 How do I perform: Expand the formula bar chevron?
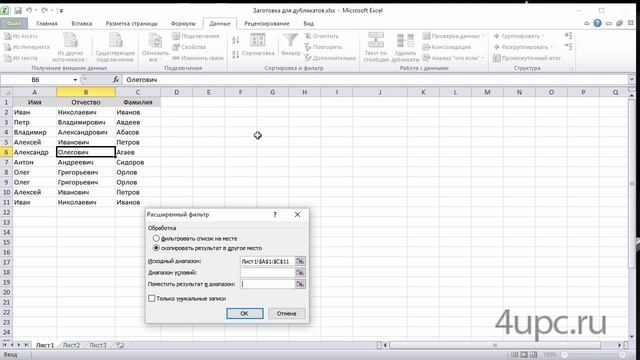click(631, 80)
